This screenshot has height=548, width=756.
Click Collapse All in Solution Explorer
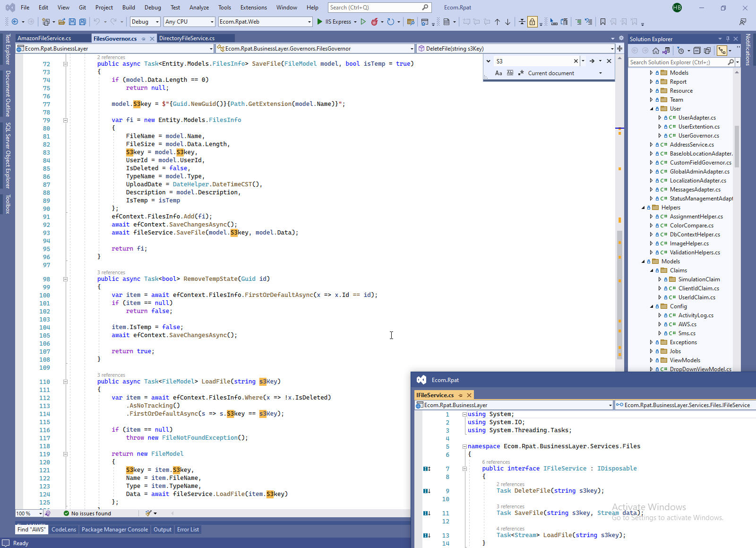(697, 51)
